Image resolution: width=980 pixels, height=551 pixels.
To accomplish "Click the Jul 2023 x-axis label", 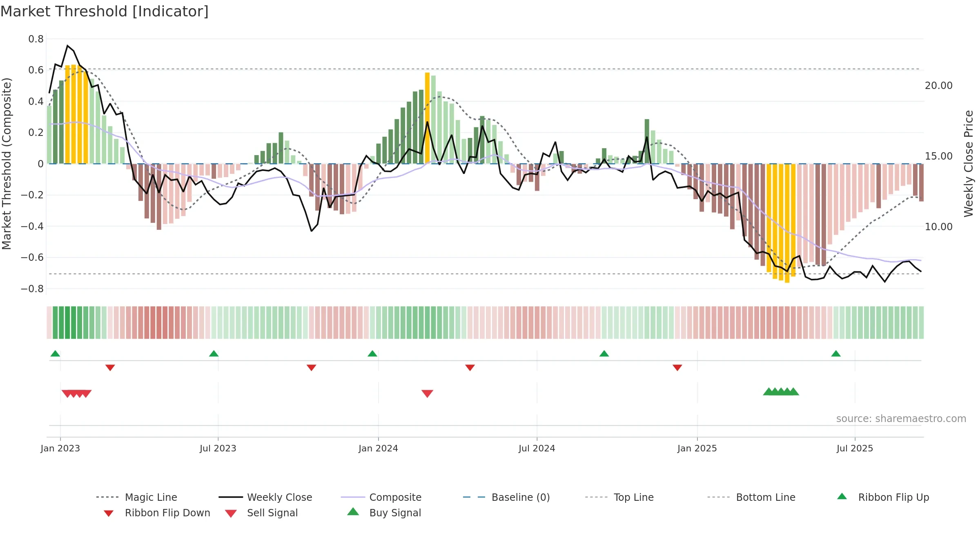I will [218, 448].
